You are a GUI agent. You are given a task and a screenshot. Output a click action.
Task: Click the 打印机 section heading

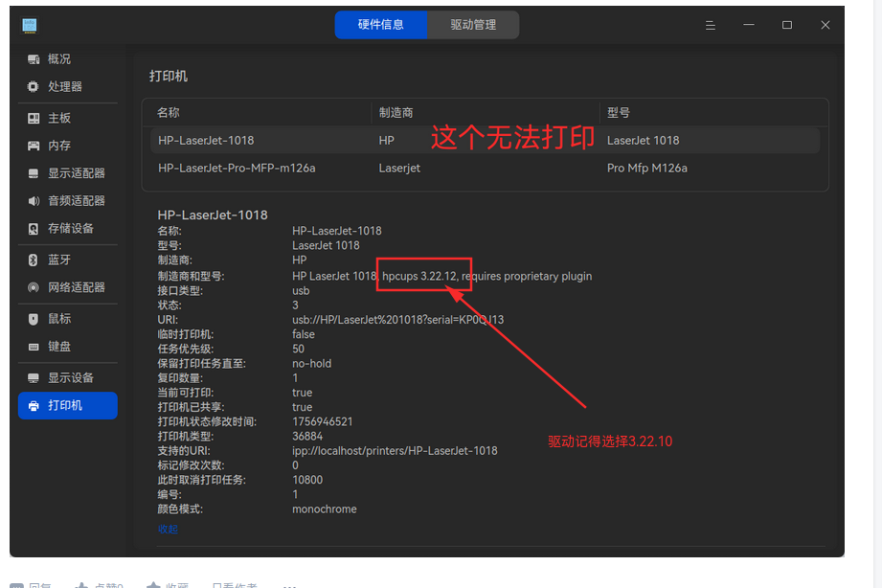click(x=169, y=76)
